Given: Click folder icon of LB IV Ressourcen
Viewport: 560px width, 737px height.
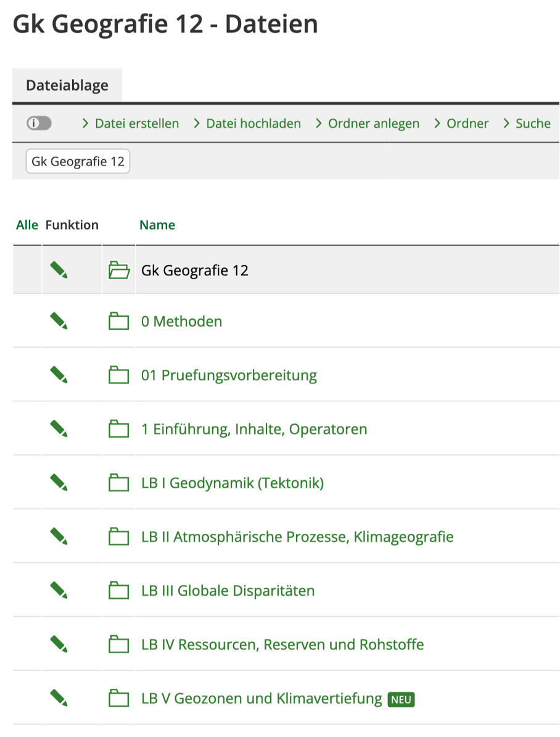Looking at the screenshot, I should pyautogui.click(x=118, y=645).
